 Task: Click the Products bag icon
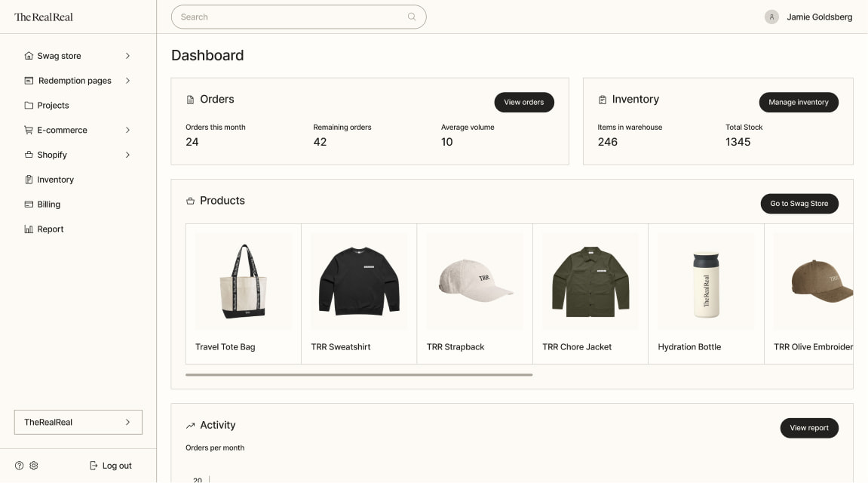[191, 201]
